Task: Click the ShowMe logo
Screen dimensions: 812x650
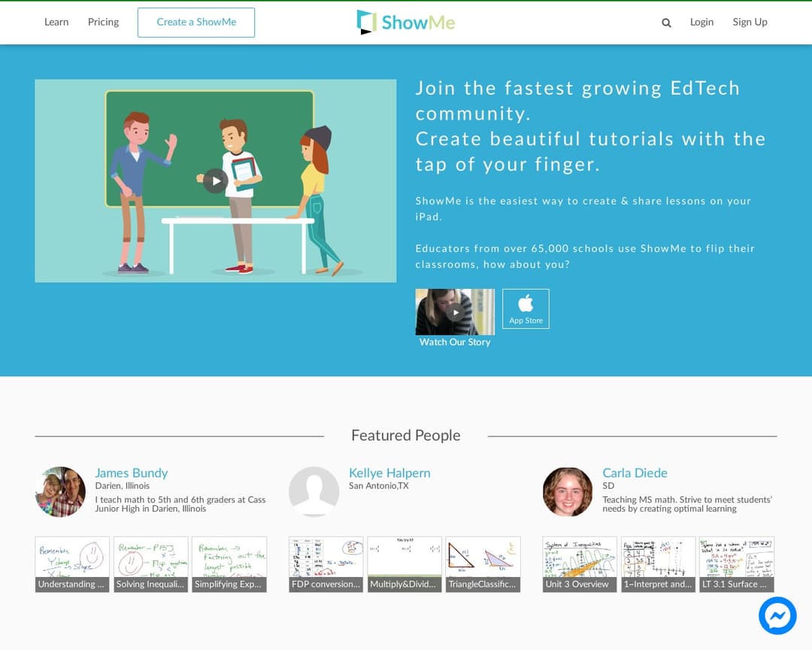Action: point(406,23)
